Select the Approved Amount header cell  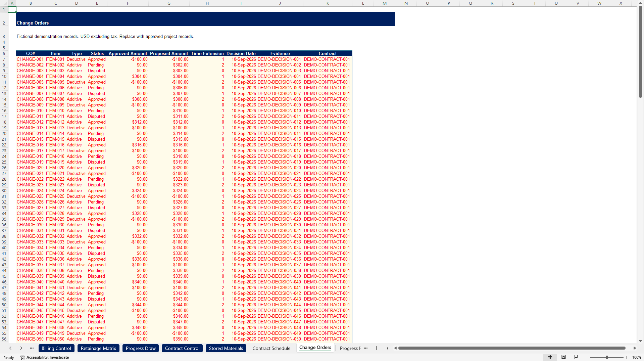(128, 53)
